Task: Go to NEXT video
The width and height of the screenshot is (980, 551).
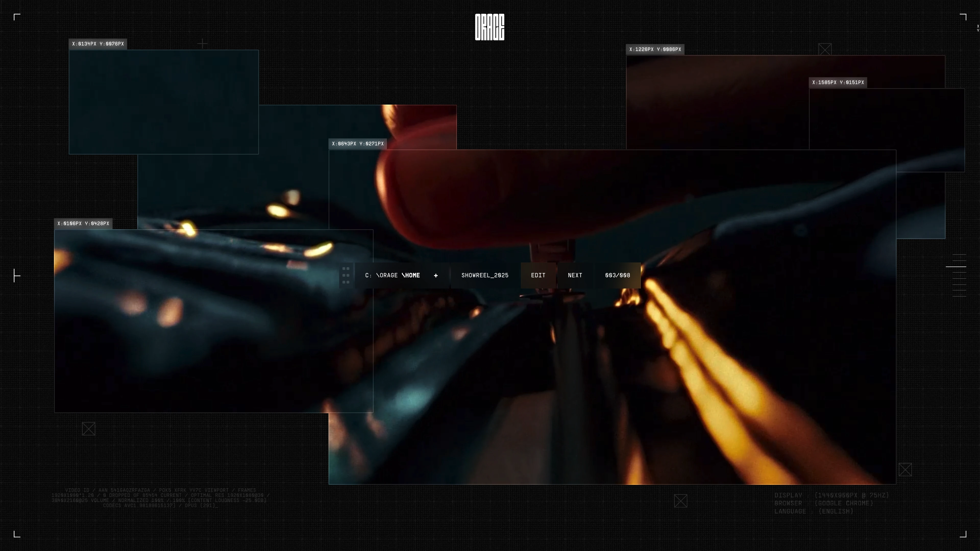Action: pos(575,275)
